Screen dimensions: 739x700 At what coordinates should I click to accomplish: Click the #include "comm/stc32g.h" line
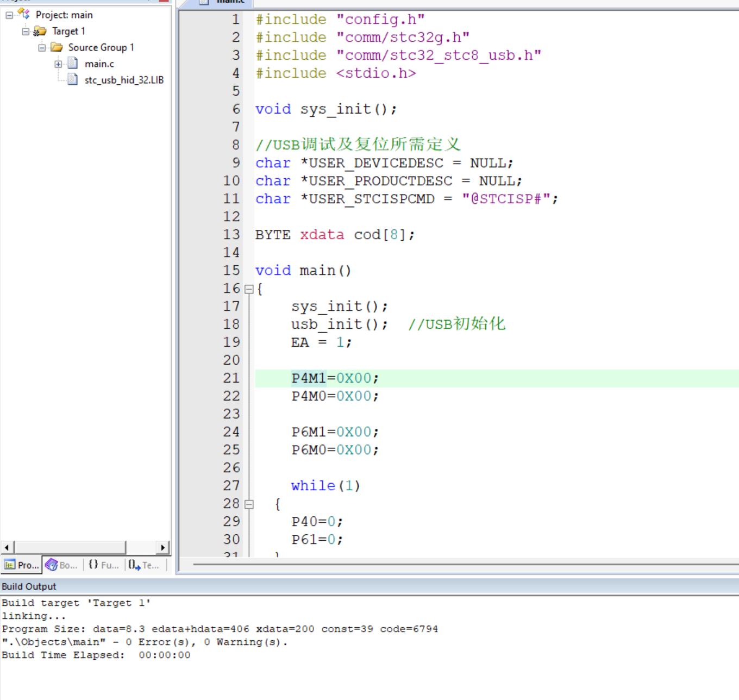coord(362,37)
